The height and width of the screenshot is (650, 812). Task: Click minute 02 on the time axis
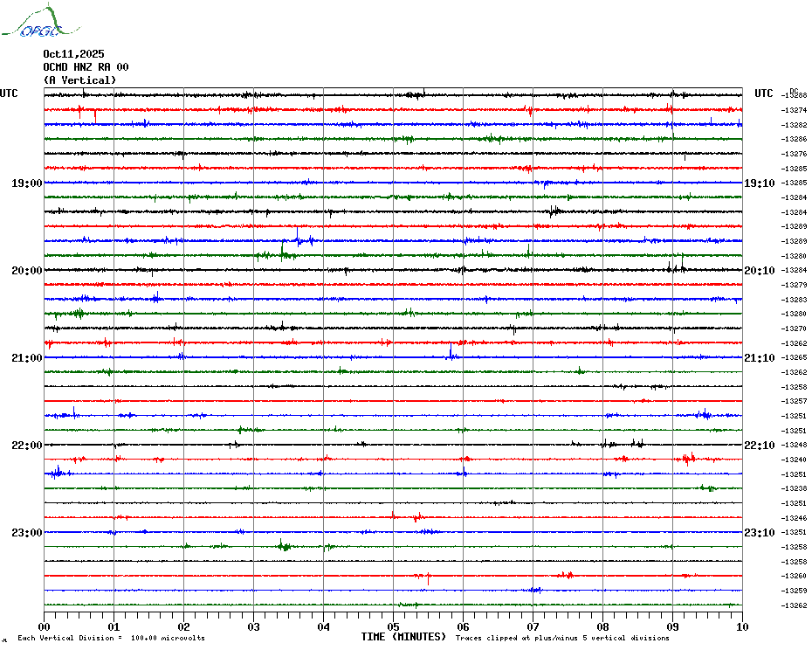pyautogui.click(x=184, y=626)
